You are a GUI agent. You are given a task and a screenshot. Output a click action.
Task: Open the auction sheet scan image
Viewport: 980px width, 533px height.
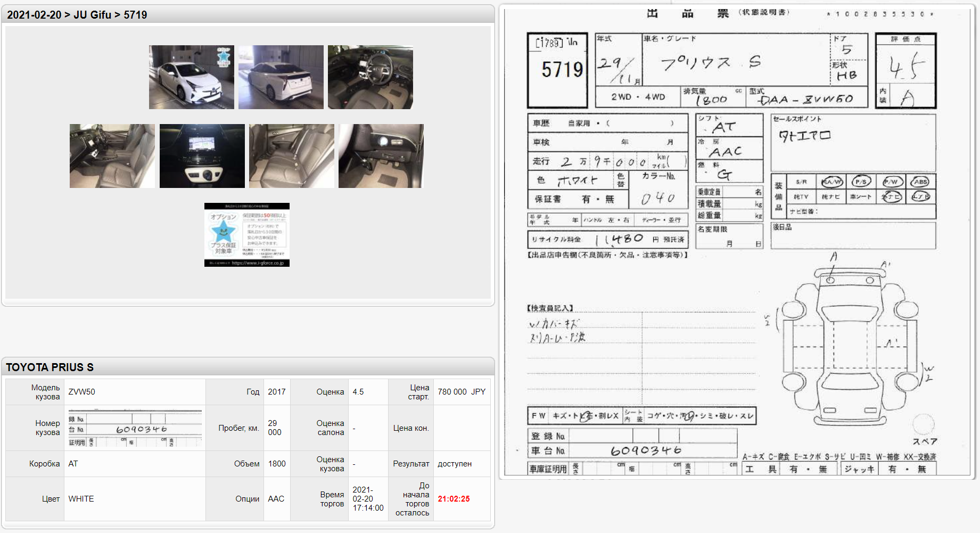tap(737, 242)
